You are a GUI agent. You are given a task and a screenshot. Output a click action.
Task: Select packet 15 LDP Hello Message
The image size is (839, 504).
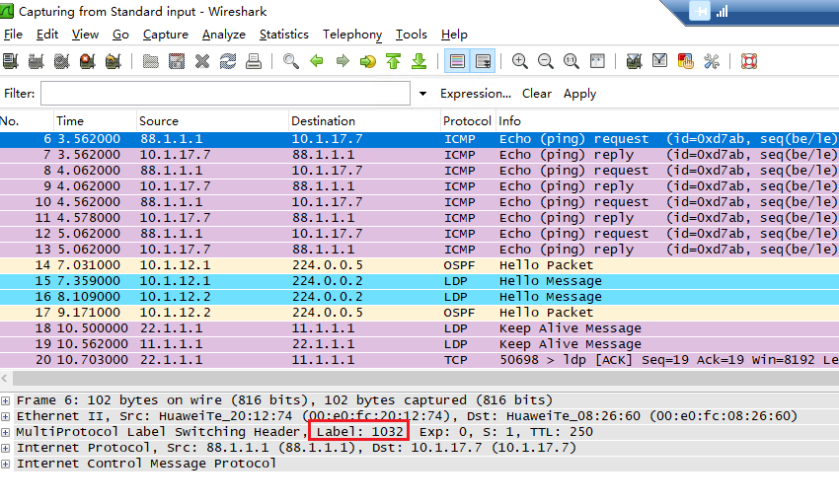[419, 281]
